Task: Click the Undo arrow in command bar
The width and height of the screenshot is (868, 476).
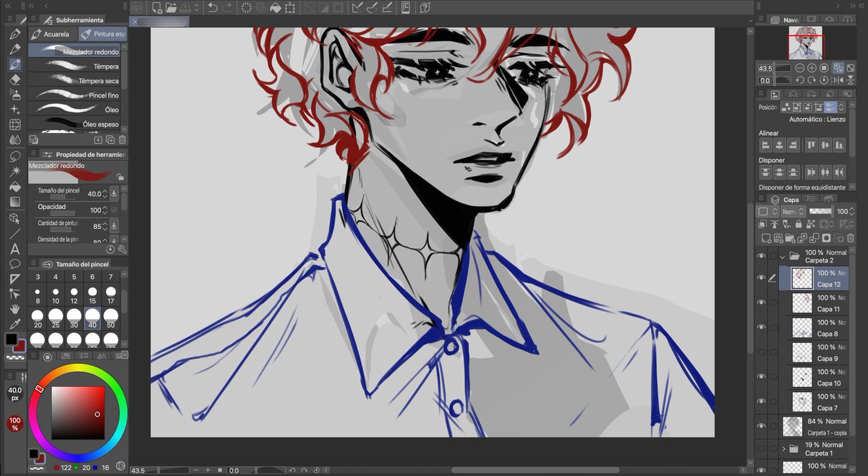Action: [x=213, y=8]
